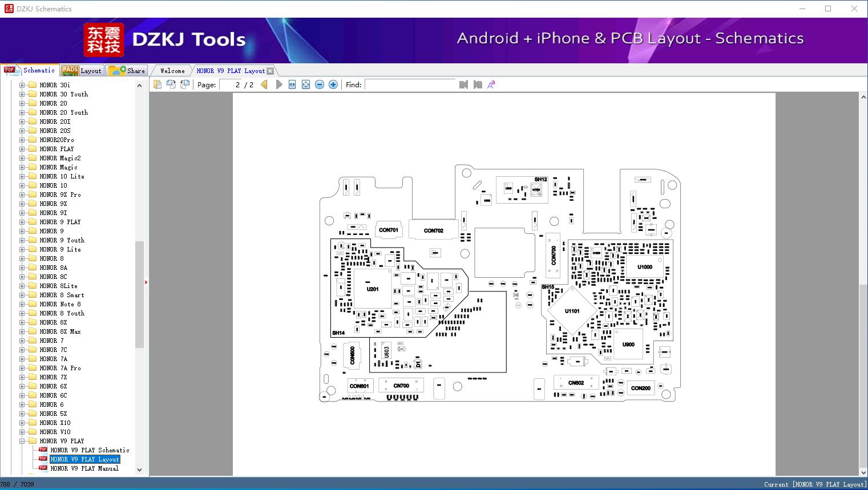Expand the HONOR 10 Lite folder
The height and width of the screenshot is (490, 868).
pyautogui.click(x=22, y=176)
